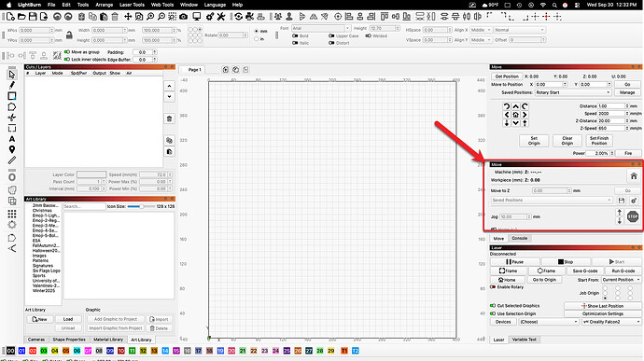
Task: Select the Edit Text tool
Action: (12, 139)
